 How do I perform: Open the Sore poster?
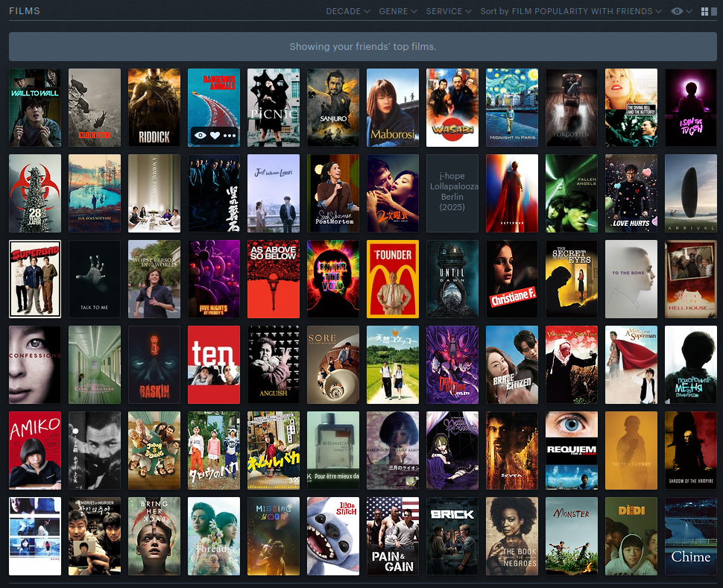[333, 365]
